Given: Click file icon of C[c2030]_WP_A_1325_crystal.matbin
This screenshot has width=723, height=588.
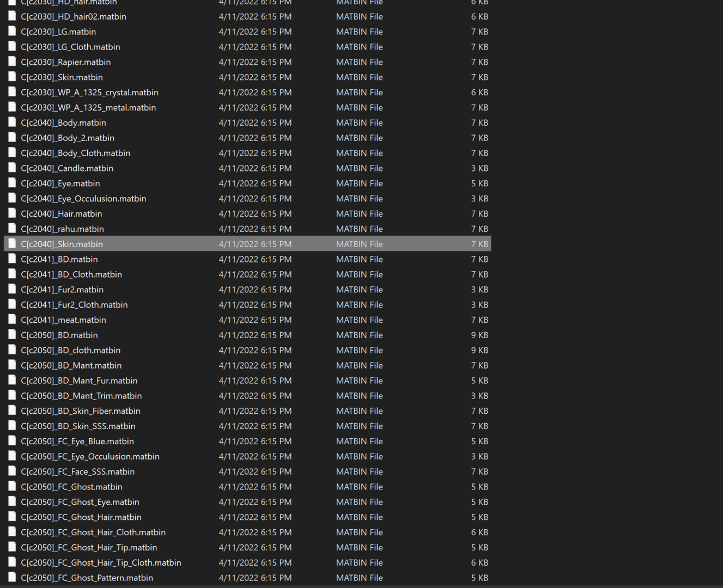Looking at the screenshot, I should (12, 93).
